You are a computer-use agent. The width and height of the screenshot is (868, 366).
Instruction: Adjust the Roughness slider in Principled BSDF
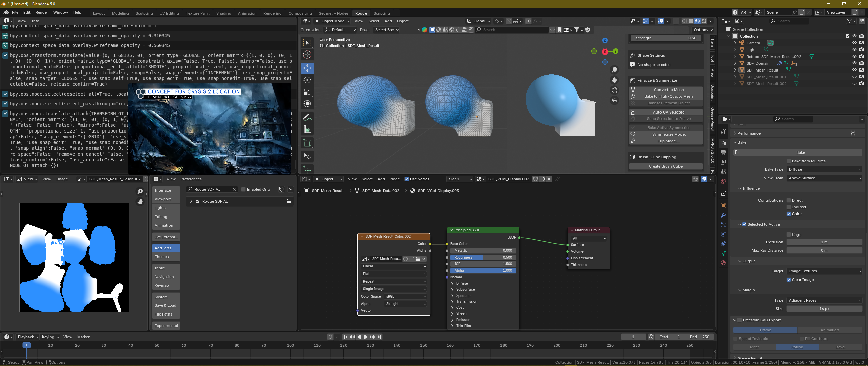[483, 257]
